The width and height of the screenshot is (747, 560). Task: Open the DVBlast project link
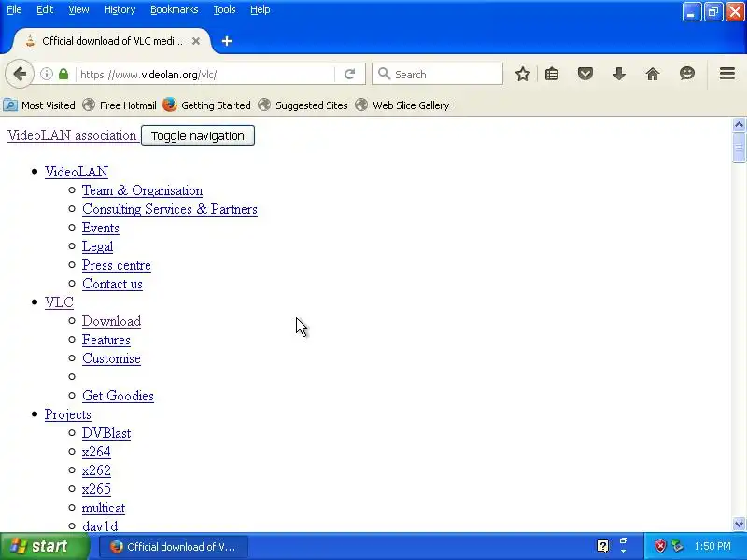[106, 433]
